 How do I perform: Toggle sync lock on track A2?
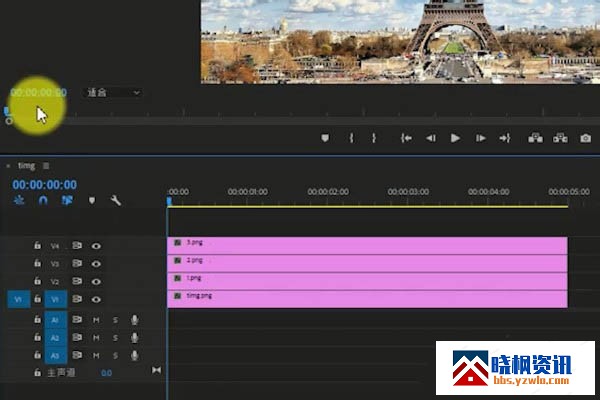click(x=77, y=337)
